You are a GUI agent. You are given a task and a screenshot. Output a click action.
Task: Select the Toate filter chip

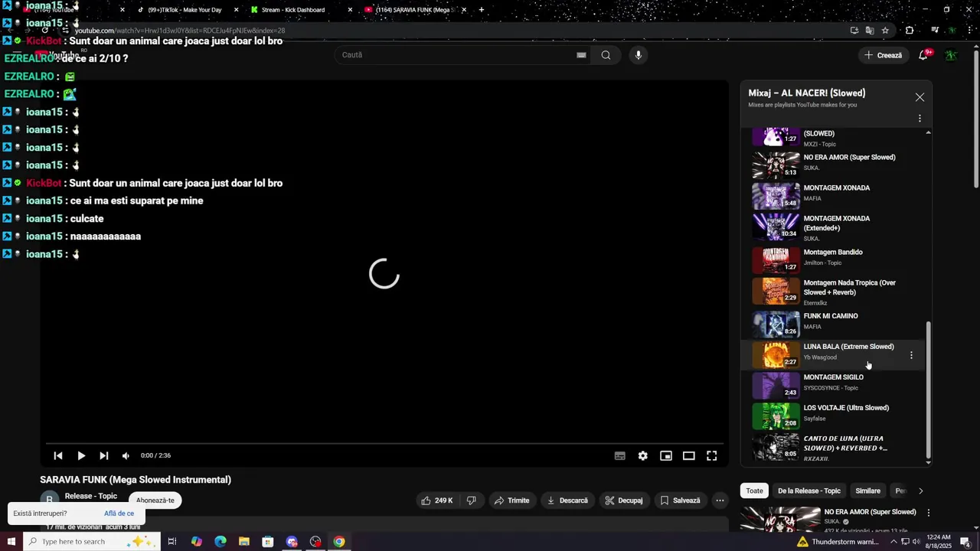(x=755, y=491)
